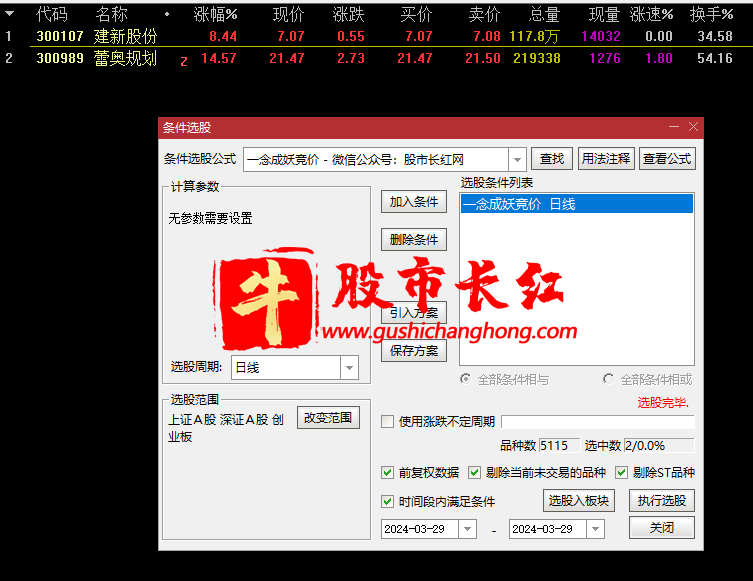
Task: Sort by 现价 column header
Action: (x=288, y=14)
